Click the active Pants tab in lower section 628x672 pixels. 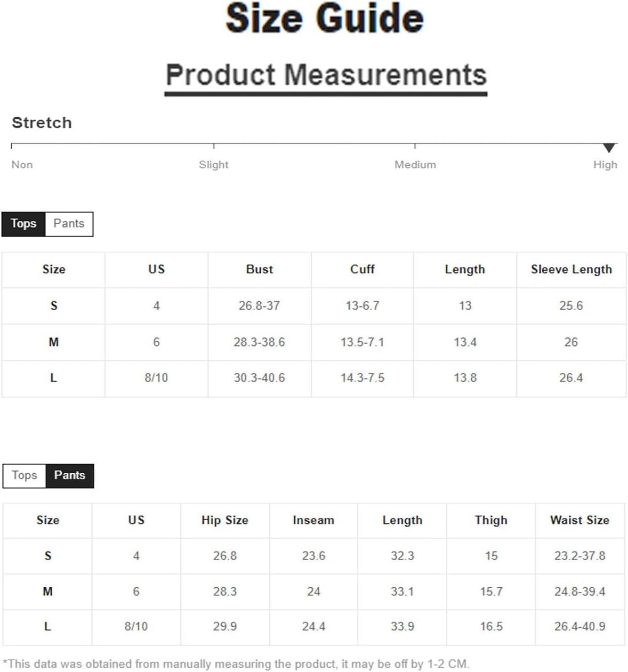(70, 475)
